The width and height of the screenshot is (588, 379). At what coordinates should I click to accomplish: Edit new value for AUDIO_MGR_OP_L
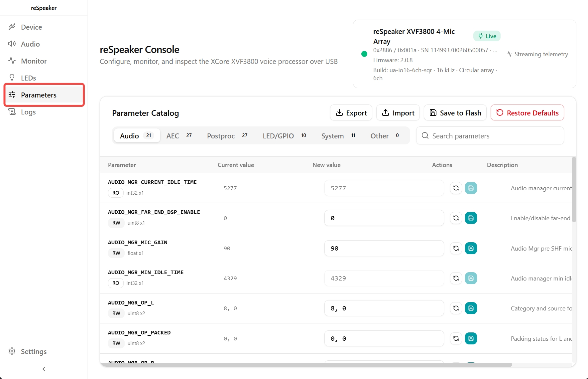click(384, 308)
